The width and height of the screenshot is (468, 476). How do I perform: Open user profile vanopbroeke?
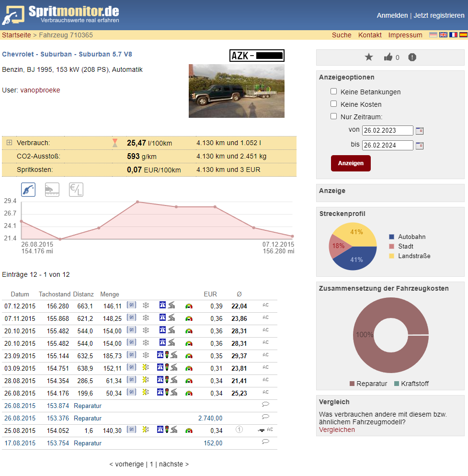(40, 90)
